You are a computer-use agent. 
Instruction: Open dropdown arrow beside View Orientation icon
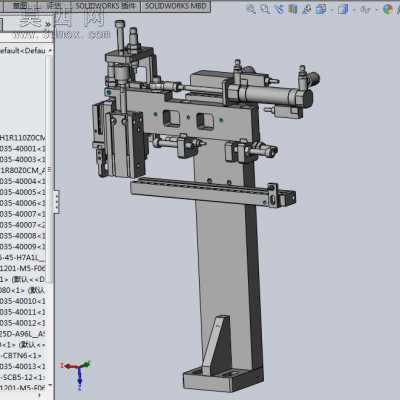pyautogui.click(x=332, y=10)
